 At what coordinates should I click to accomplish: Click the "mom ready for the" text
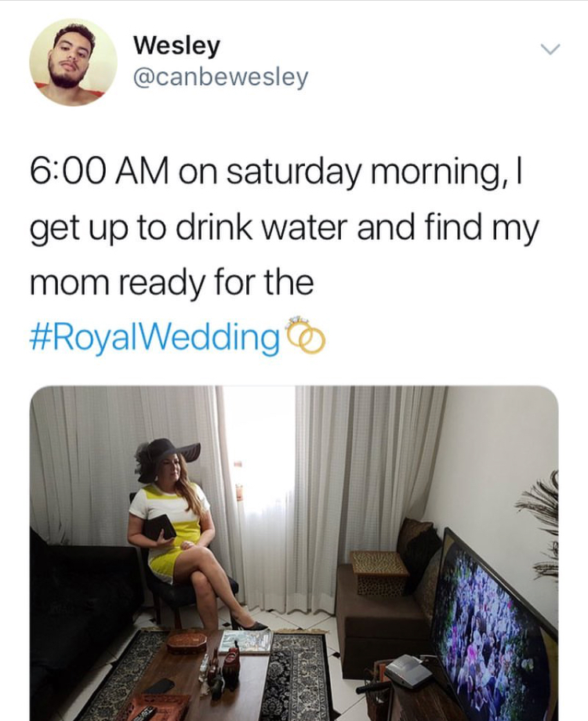tap(172, 282)
